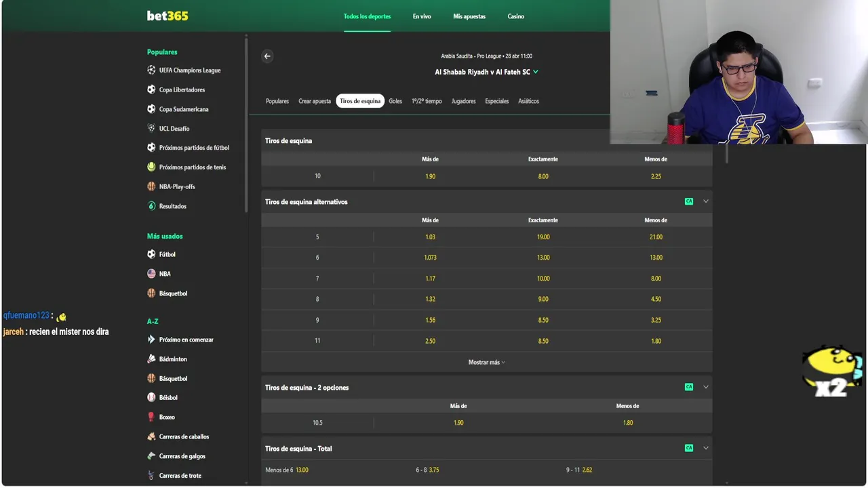
Task: Click the bet365 logo
Action: pyautogui.click(x=167, y=16)
